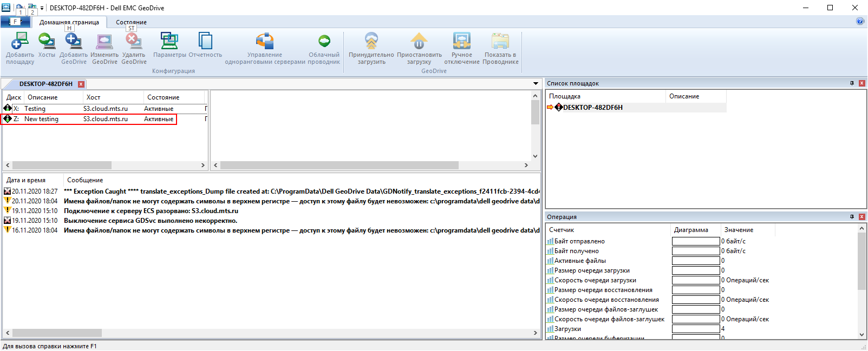Click Добавить GeoDrive icon

(x=74, y=42)
